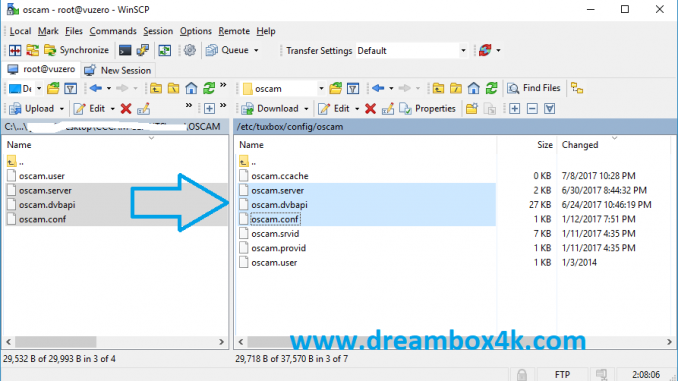Expand Download button dropdown arrow
678x381 pixels.
[x=306, y=109]
